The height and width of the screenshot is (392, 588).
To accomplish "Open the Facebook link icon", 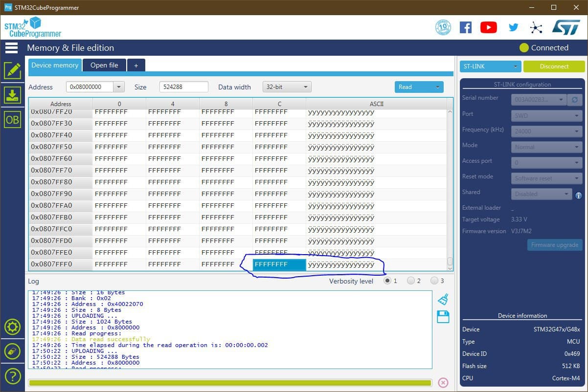I will click(466, 27).
